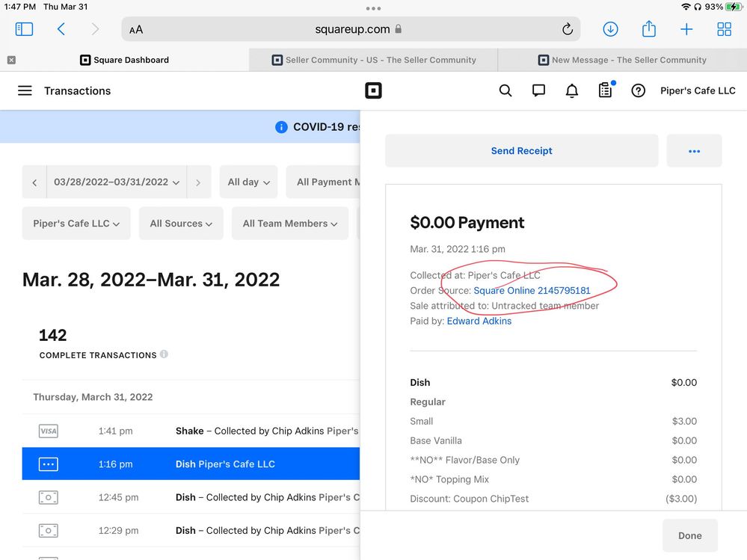Open Square dashboard search magnifier
This screenshot has height=560, width=747.
click(x=505, y=90)
